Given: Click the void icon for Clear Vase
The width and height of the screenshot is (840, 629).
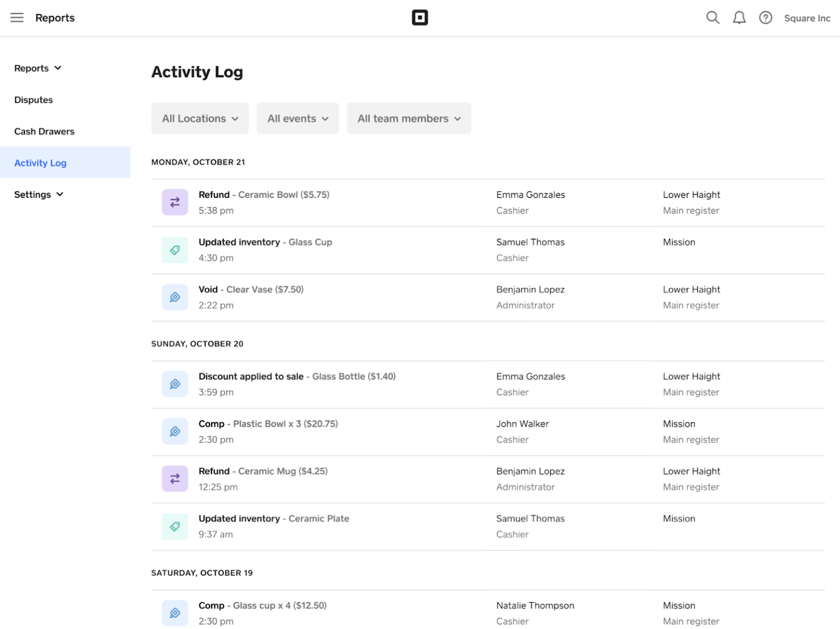Looking at the screenshot, I should tap(175, 297).
